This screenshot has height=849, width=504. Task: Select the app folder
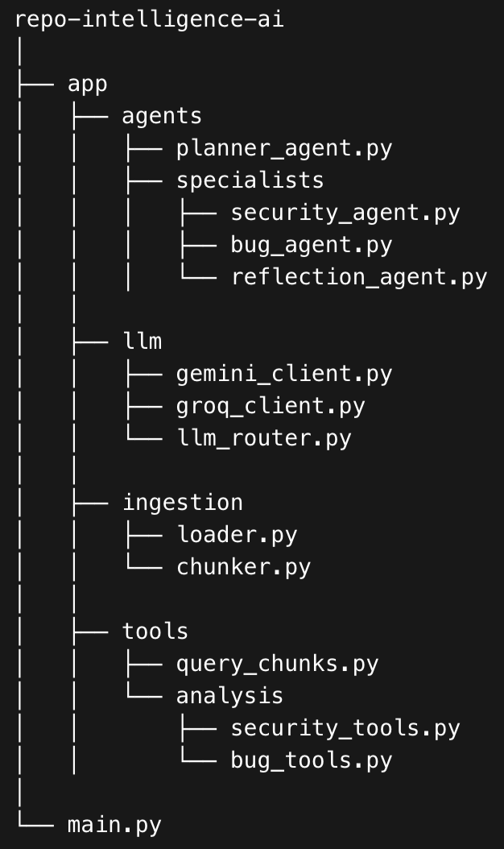(x=88, y=84)
